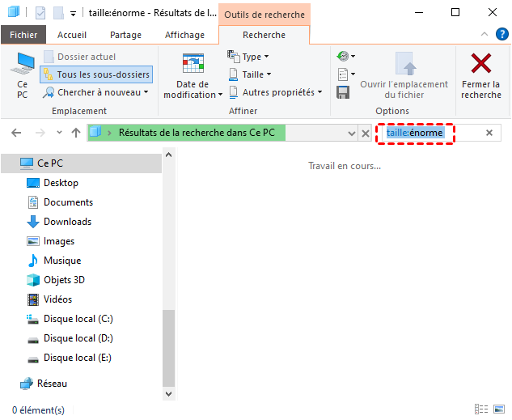Viewport: 512px width, 420px height.
Task: Clear the search box text
Action: tap(489, 133)
